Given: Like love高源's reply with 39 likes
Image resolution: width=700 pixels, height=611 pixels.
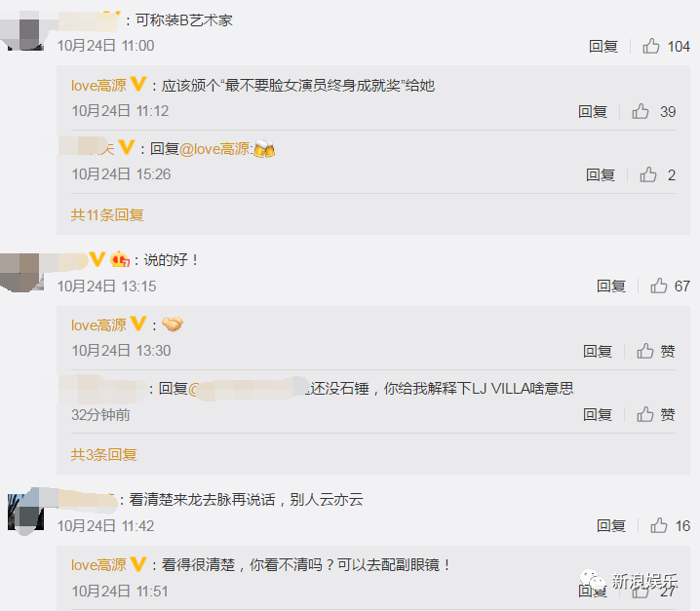Looking at the screenshot, I should (641, 111).
